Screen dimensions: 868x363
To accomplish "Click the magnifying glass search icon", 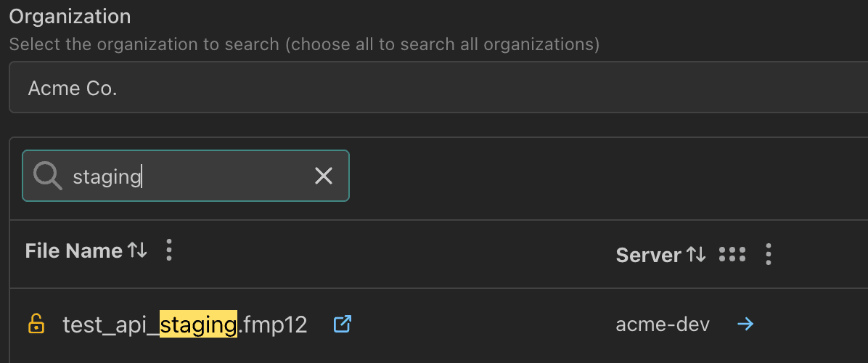I will point(48,176).
